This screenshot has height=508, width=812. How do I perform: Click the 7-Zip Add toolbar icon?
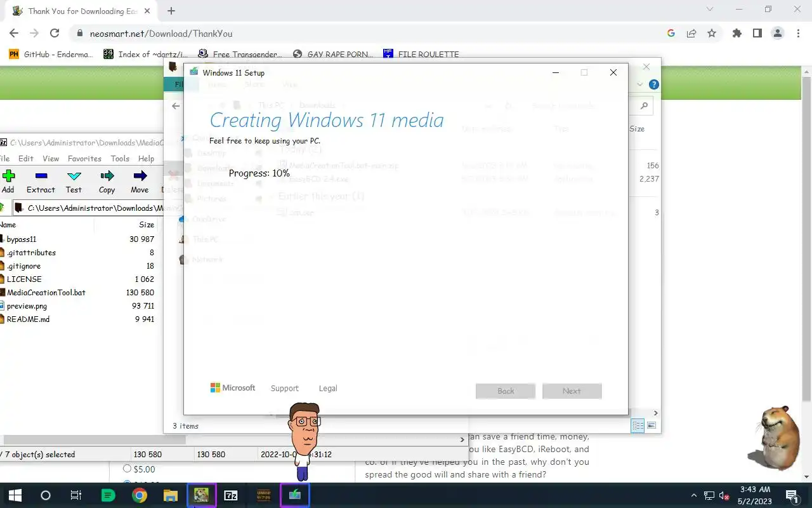8,176
